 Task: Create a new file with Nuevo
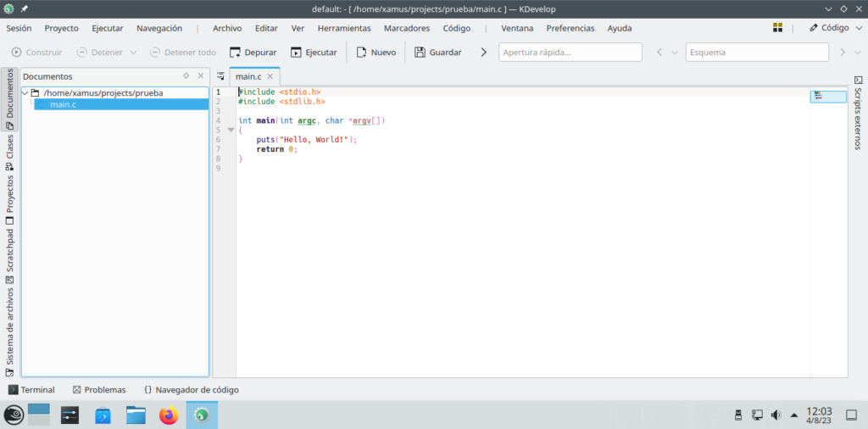pyautogui.click(x=376, y=52)
